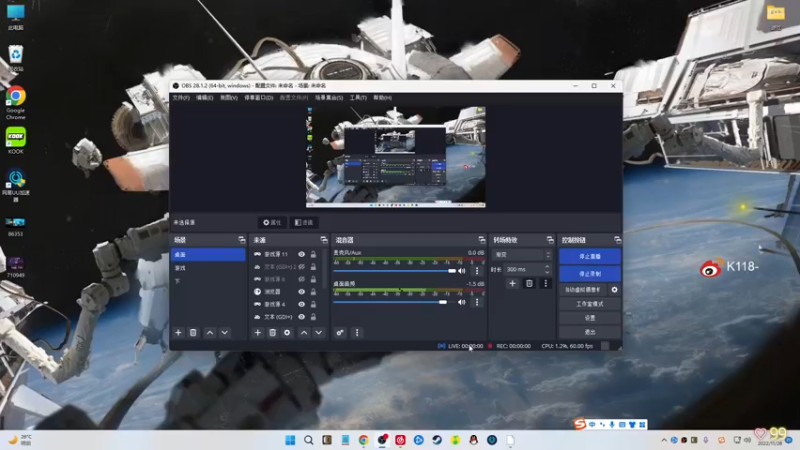Click the 退出 exit button

tap(590, 332)
